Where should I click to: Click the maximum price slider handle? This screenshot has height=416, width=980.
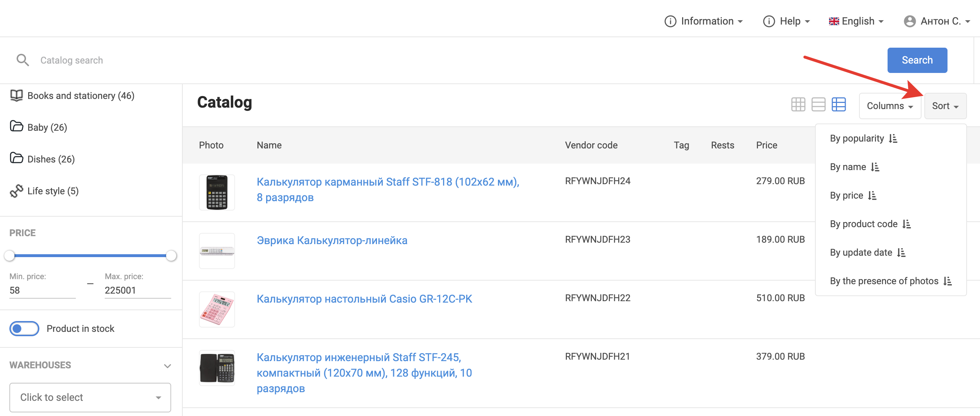tap(171, 255)
